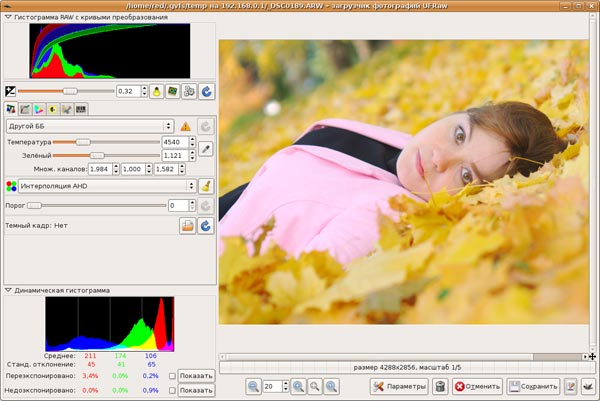The image size is (600, 401).
Task: Click the trash can delete icon
Action: [x=439, y=386]
